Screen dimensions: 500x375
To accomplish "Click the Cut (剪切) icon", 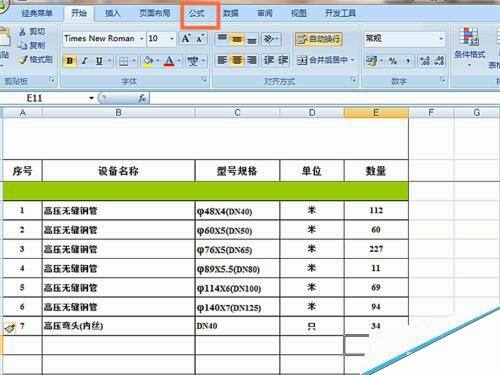I will pos(22,32).
